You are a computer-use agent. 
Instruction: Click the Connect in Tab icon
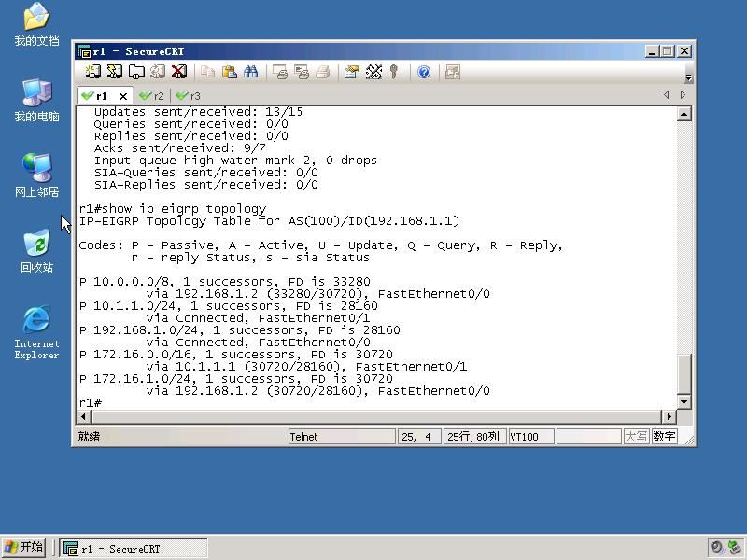tap(136, 72)
